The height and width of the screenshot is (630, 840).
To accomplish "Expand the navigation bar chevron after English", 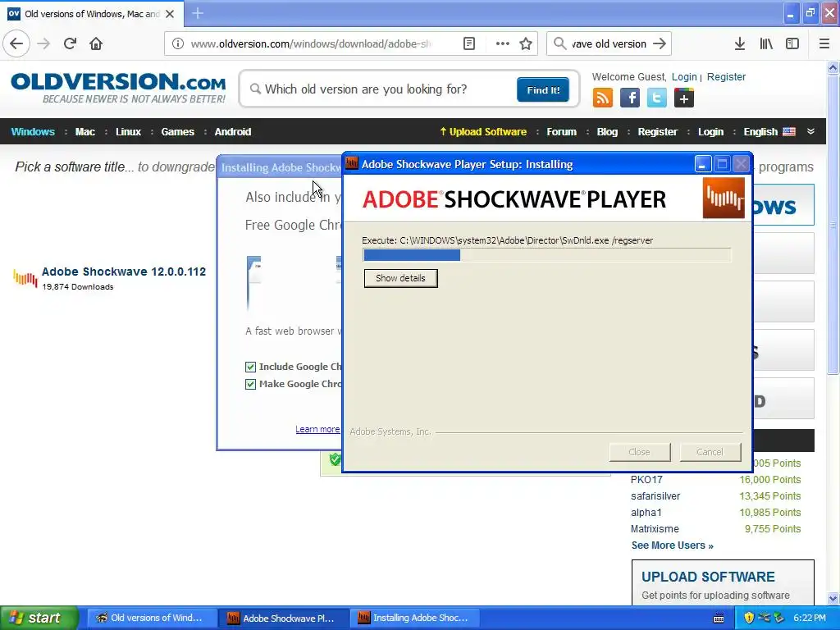I will click(810, 131).
